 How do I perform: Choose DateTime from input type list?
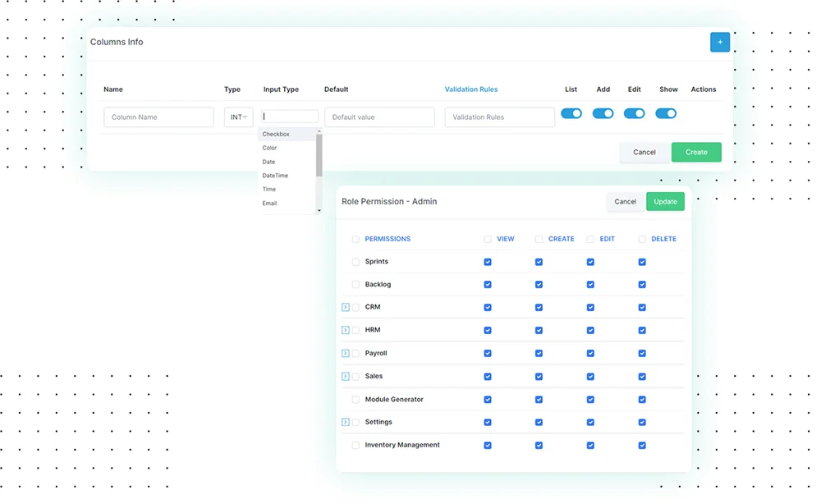coord(275,176)
